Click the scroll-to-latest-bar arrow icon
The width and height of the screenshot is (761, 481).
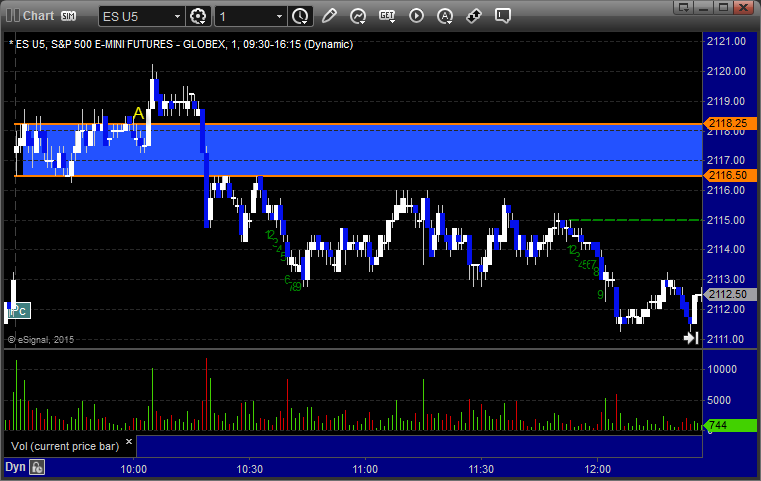(x=691, y=338)
